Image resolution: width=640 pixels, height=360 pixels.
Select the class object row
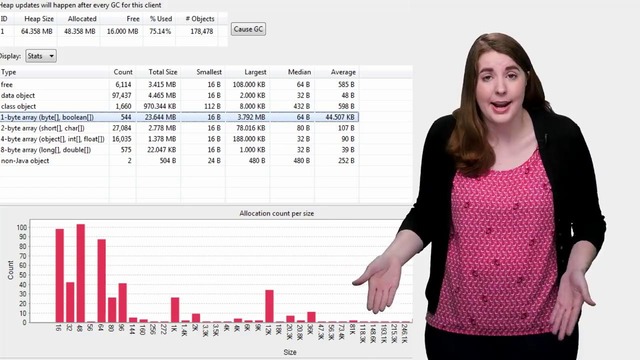tap(180, 107)
